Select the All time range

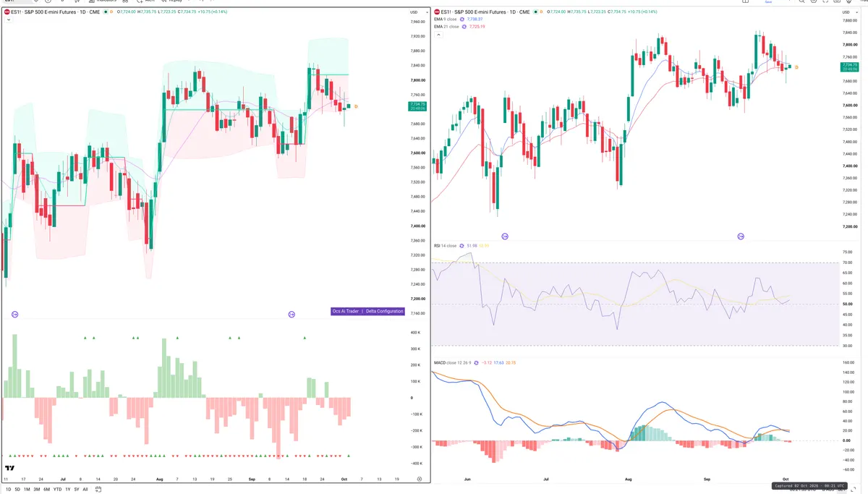click(85, 490)
